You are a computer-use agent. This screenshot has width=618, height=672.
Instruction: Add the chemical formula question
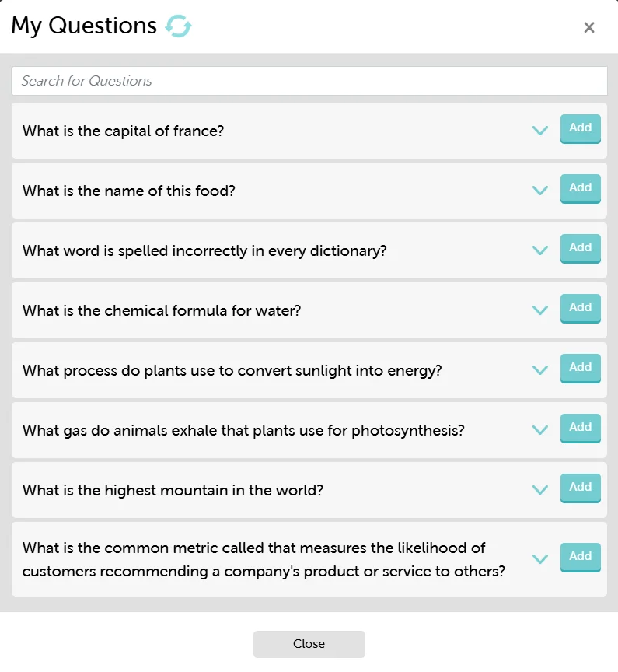coord(580,308)
